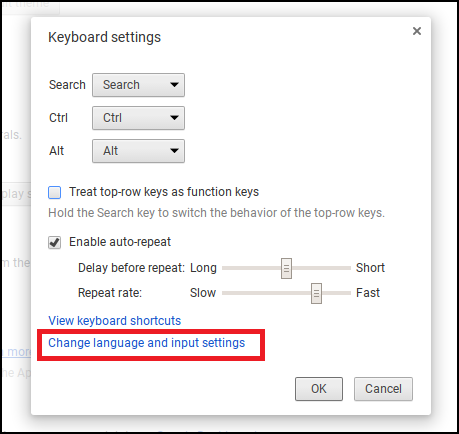Enable top-row keys as function keys
The image size is (459, 434).
tap(54, 192)
